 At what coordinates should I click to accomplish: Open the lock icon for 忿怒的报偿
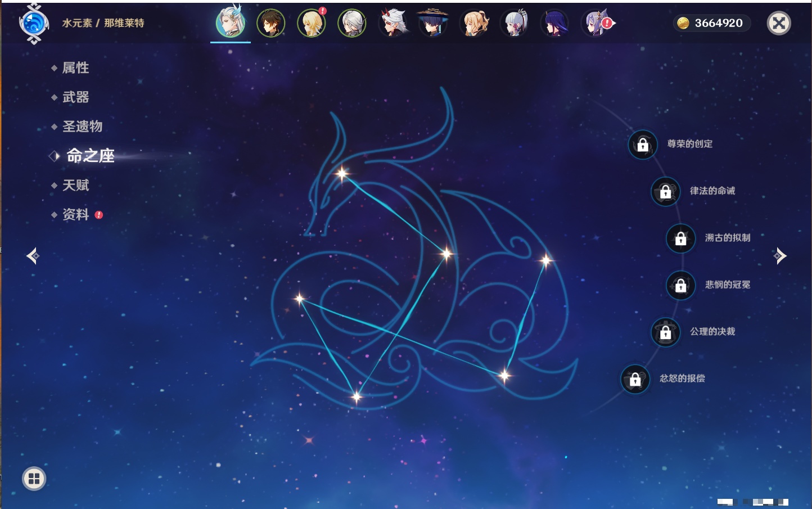pyautogui.click(x=635, y=380)
